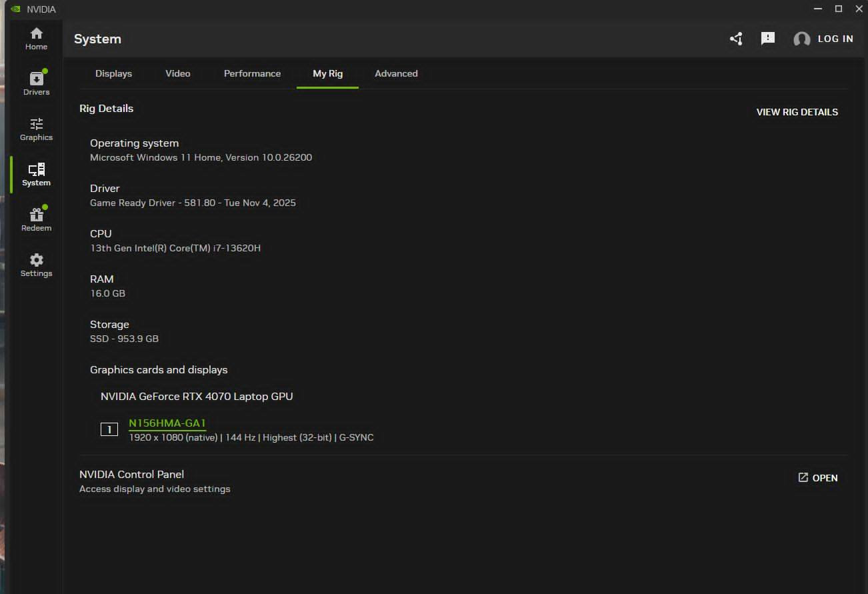Click the LOG IN button
This screenshot has height=594, width=868.
click(835, 39)
